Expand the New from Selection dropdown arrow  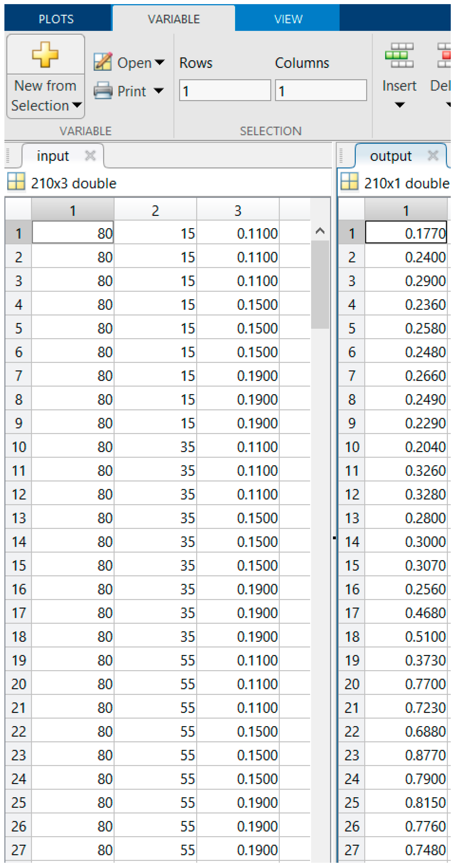[77, 105]
